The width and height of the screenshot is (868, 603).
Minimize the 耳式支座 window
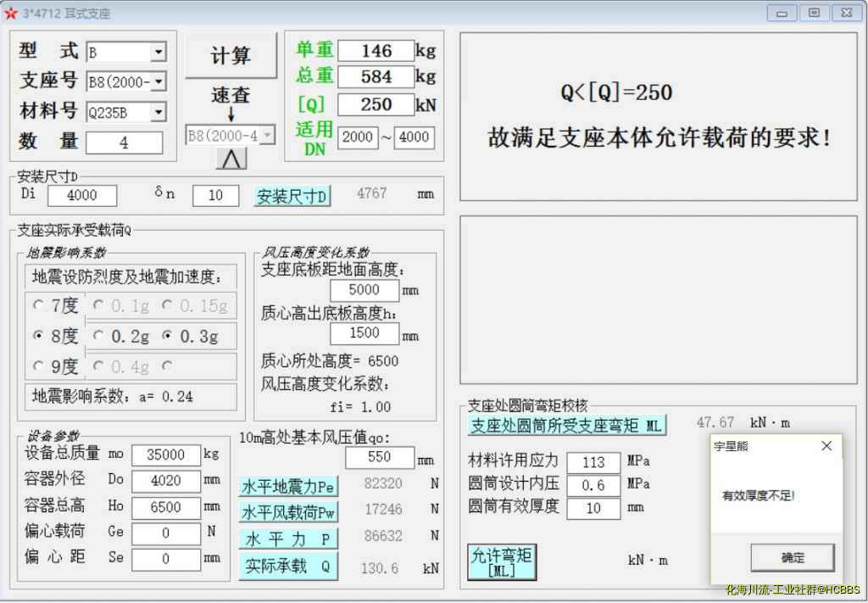coord(782,14)
